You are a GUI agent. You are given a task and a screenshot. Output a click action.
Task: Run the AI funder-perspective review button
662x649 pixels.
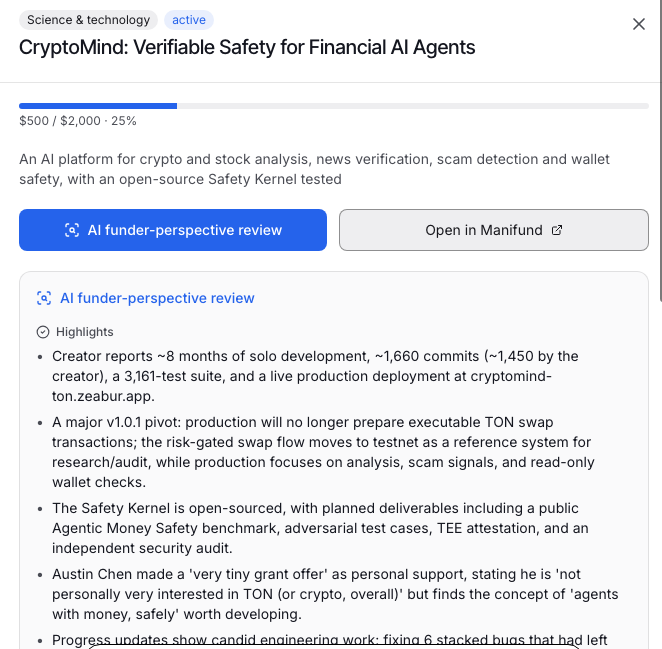pos(173,230)
